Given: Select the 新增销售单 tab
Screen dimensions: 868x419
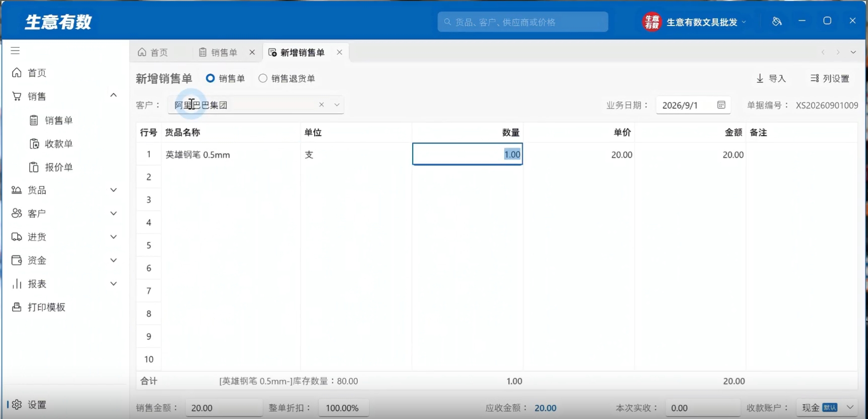Looking at the screenshot, I should point(297,52).
